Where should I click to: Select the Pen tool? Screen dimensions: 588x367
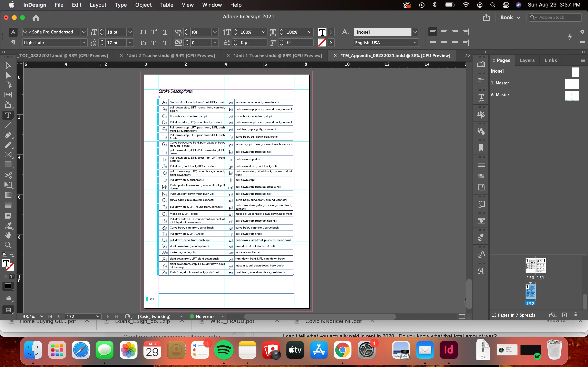tap(8, 135)
